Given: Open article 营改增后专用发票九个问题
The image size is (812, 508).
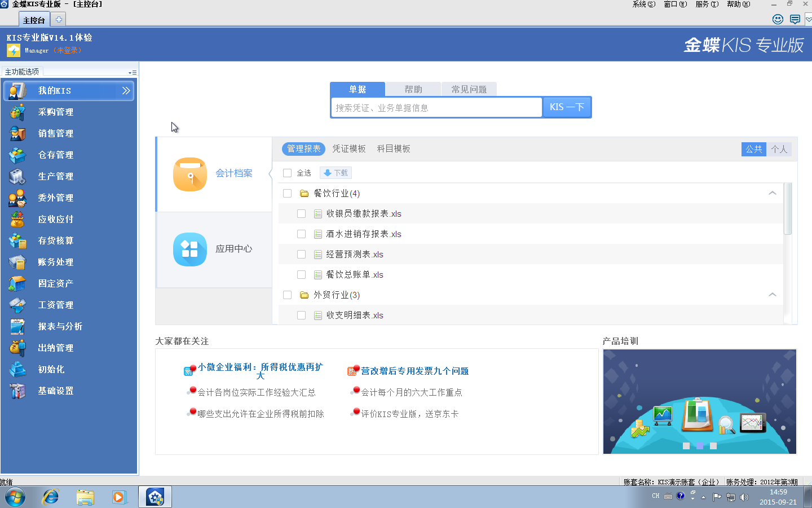Looking at the screenshot, I should tap(414, 371).
